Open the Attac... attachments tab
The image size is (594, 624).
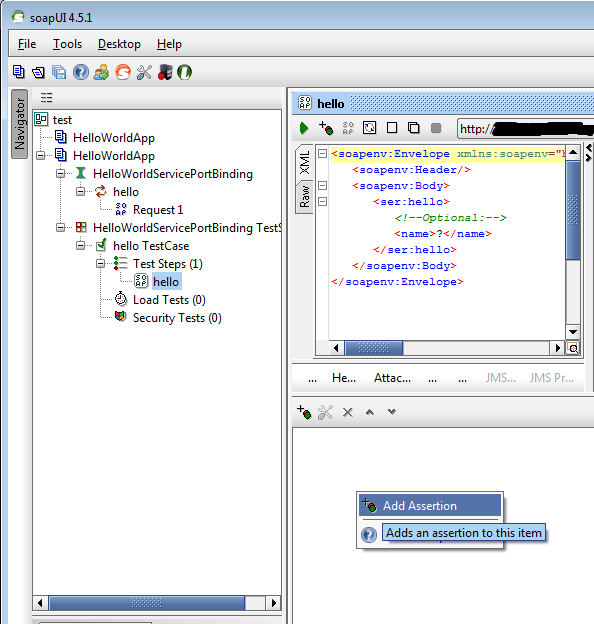point(392,378)
